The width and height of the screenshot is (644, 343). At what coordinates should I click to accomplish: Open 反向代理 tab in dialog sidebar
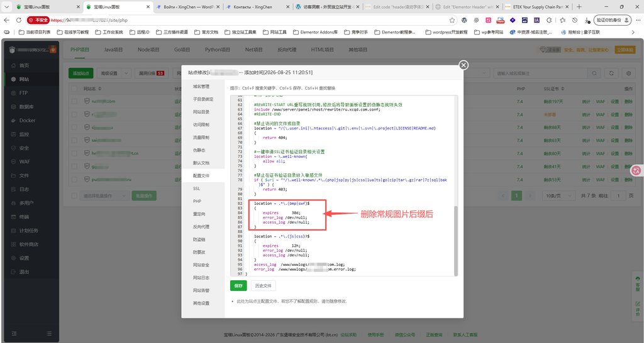pyautogui.click(x=201, y=227)
